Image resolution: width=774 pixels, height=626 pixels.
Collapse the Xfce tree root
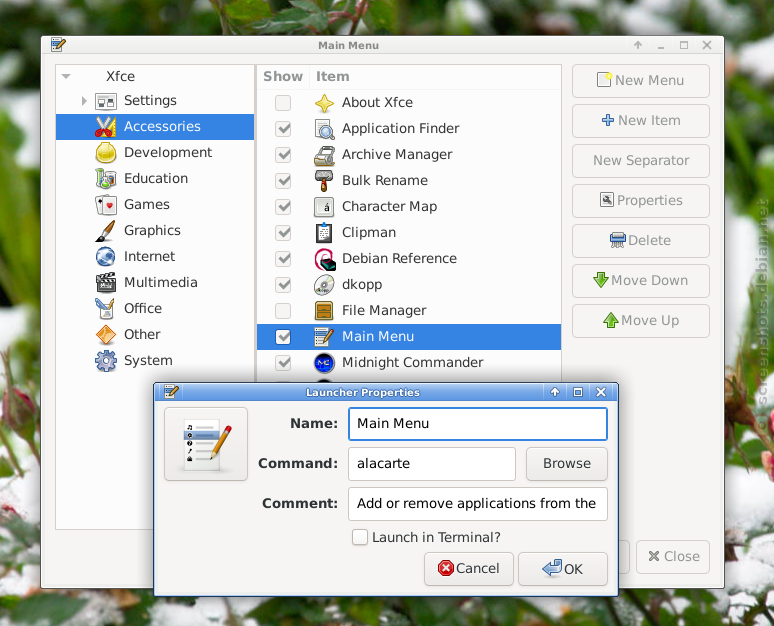[66, 77]
